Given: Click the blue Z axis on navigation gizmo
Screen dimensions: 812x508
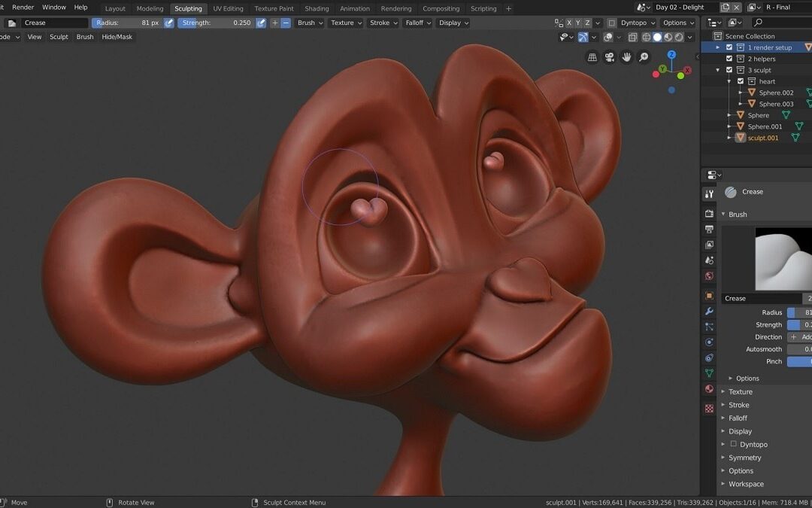Looking at the screenshot, I should coord(671,54).
